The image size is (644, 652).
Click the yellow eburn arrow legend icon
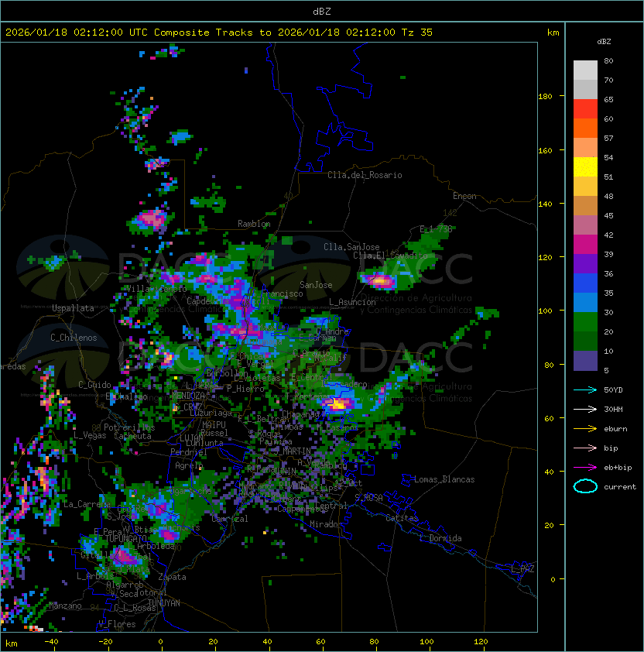click(x=585, y=429)
